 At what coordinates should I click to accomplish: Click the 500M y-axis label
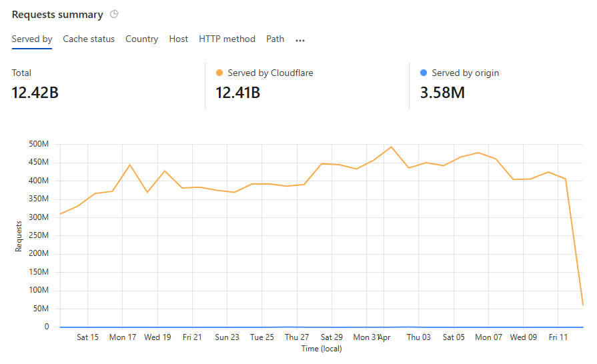[x=39, y=144]
